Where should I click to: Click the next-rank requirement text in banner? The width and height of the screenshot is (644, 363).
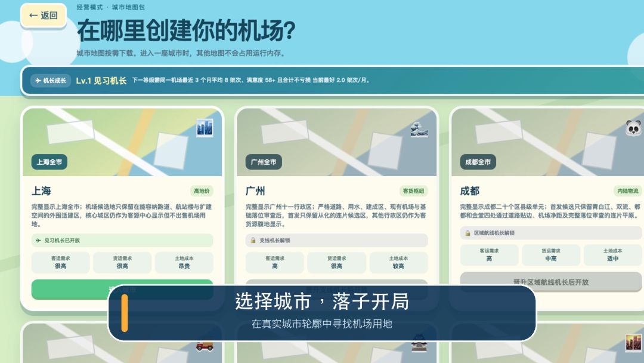point(250,80)
